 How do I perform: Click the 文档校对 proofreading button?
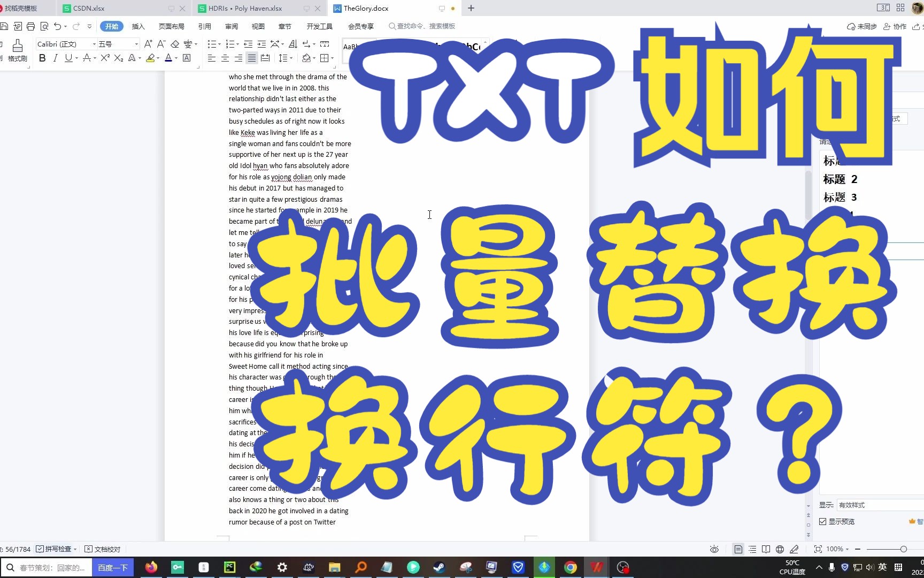(x=103, y=549)
